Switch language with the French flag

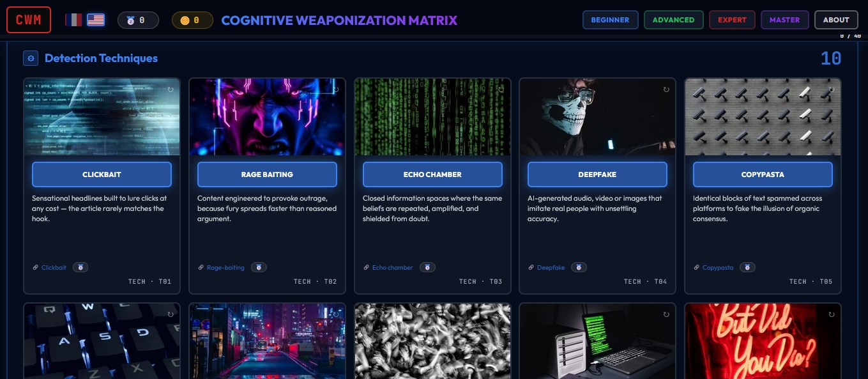click(x=73, y=20)
